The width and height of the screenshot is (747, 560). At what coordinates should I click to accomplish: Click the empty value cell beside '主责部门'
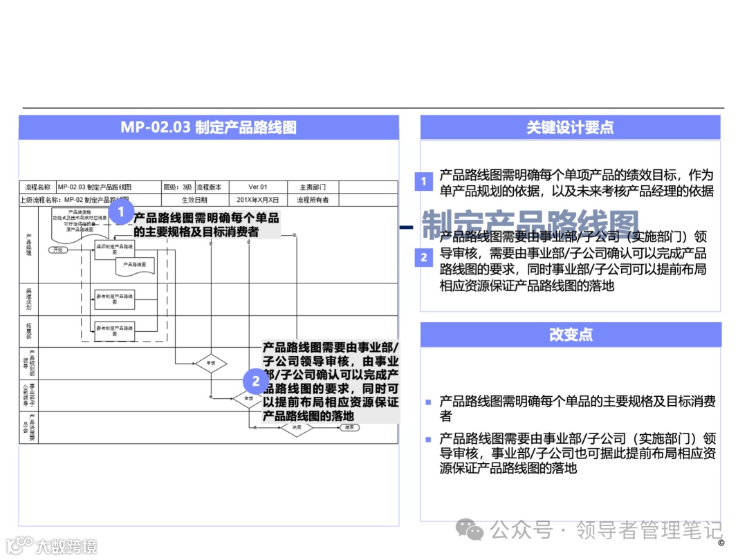[x=368, y=187]
